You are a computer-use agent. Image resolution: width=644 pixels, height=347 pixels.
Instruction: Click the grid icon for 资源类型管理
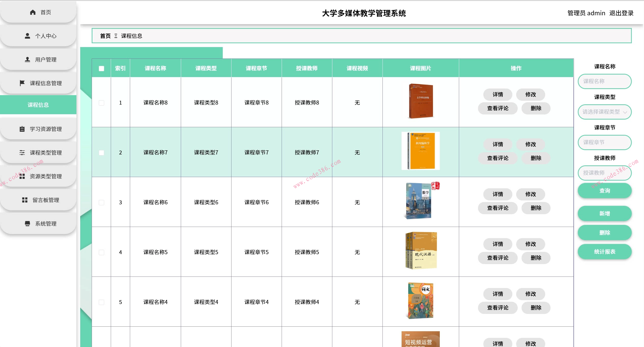(x=22, y=176)
